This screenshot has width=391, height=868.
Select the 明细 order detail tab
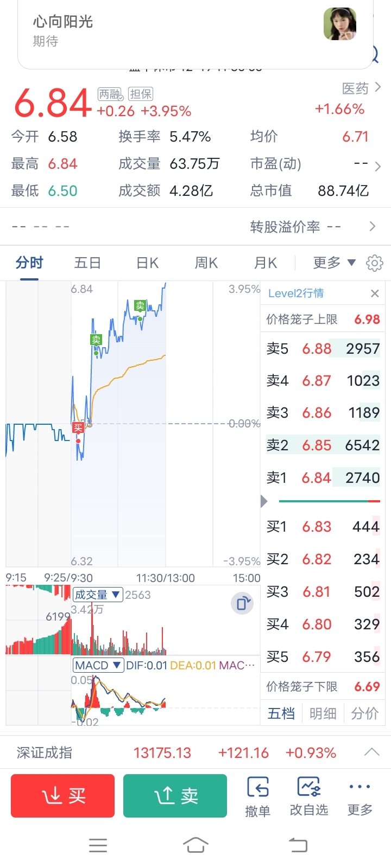tap(323, 713)
